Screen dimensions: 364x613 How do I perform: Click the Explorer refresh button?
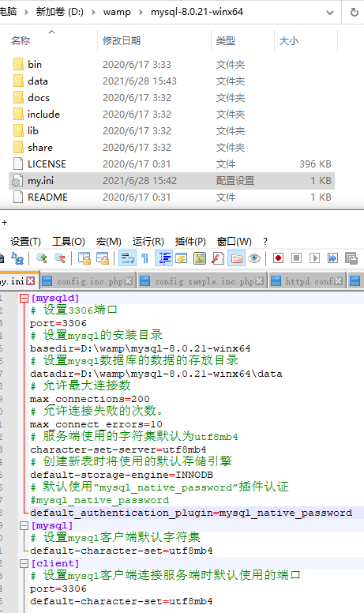click(354, 13)
